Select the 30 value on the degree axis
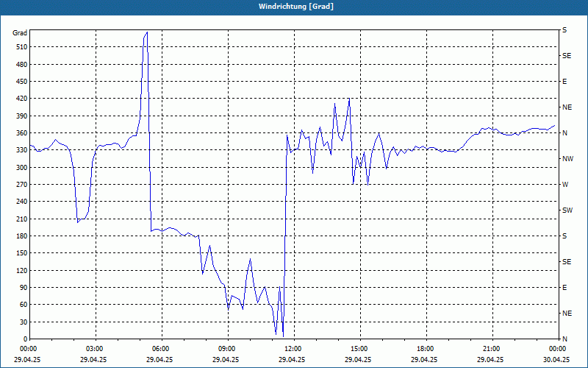 tap(24, 322)
